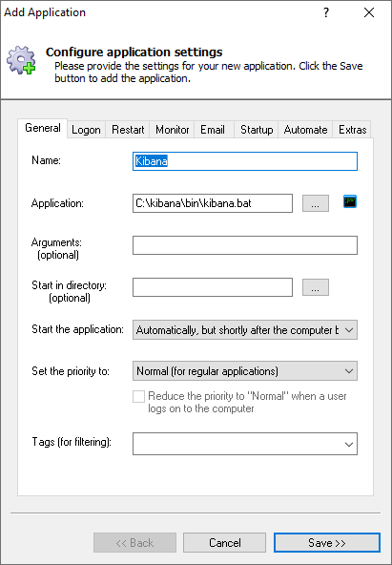Screen dimensions: 392x565
Task: Click the Cancel button
Action: (x=225, y=543)
